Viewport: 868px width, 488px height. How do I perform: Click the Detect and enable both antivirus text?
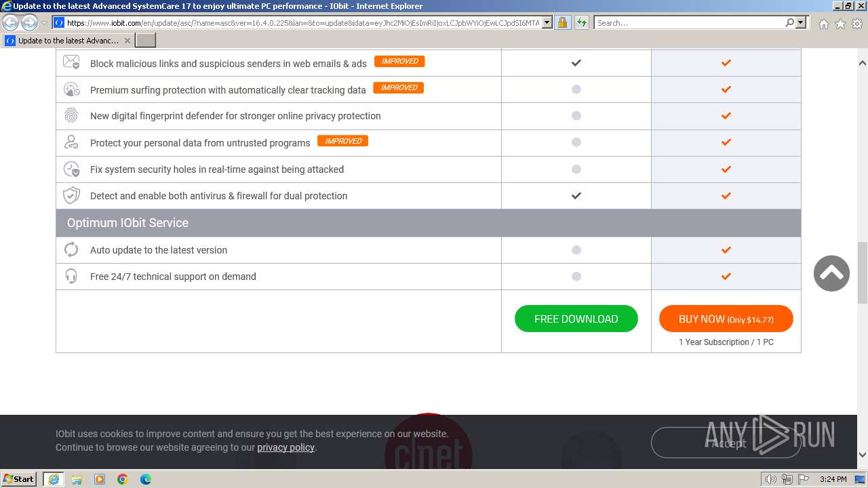coord(218,196)
